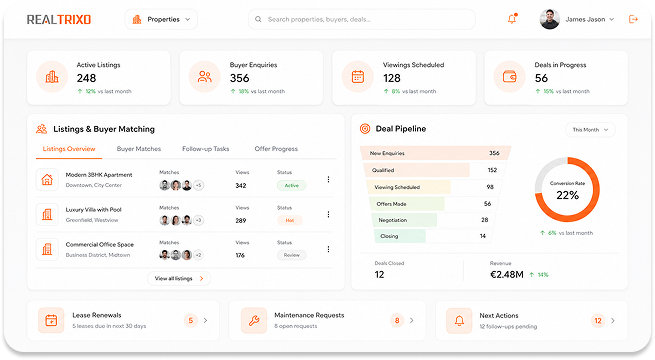655x360 pixels.
Task: Click the Commercial Office Space building icon
Action: point(47,249)
